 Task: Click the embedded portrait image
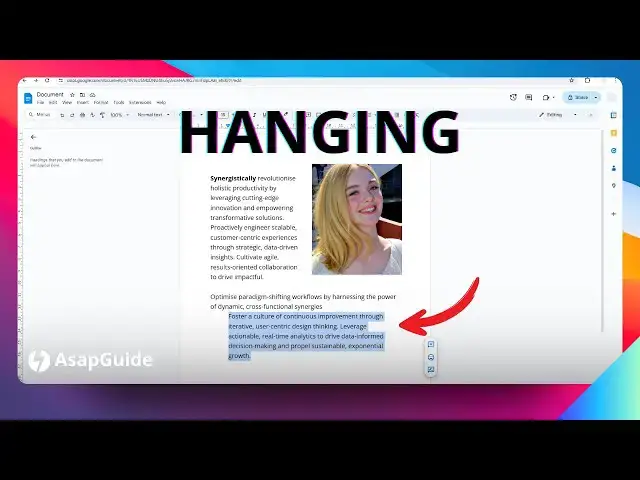pos(357,219)
